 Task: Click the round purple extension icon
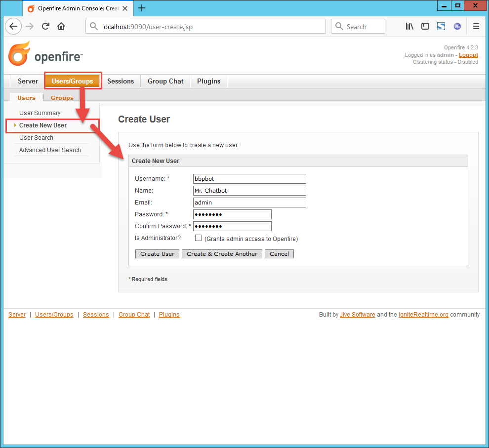pos(457,27)
